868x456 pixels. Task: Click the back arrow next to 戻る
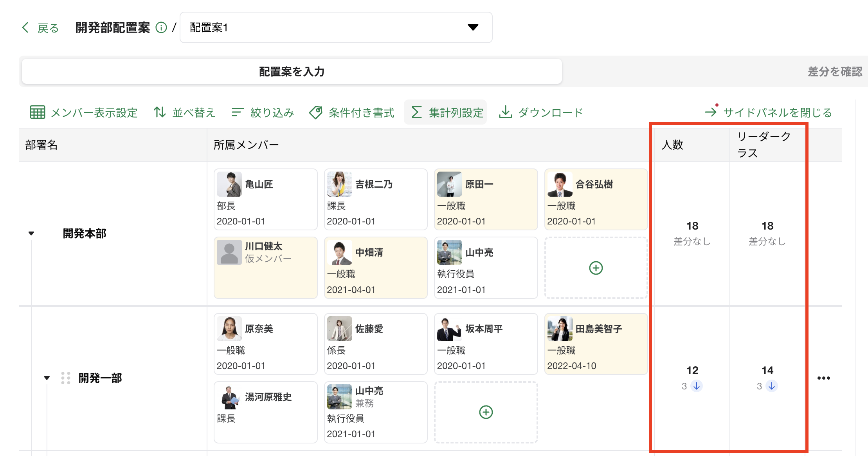(x=25, y=27)
